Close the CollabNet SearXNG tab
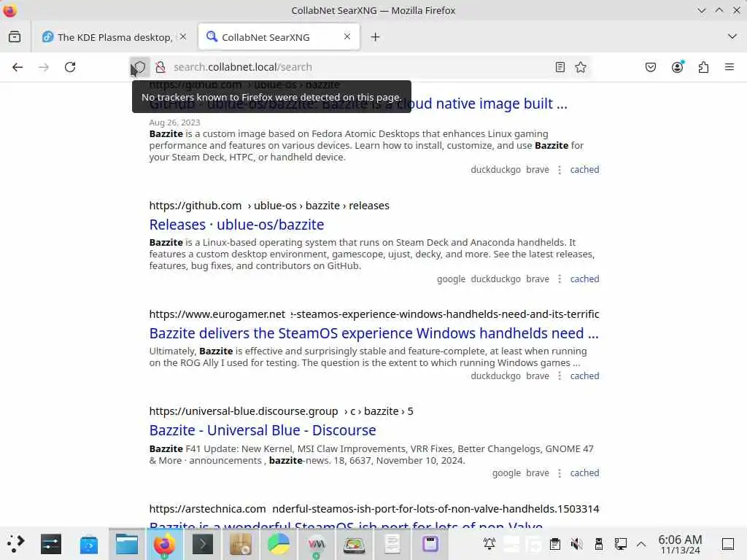The image size is (747, 560). coord(347,36)
